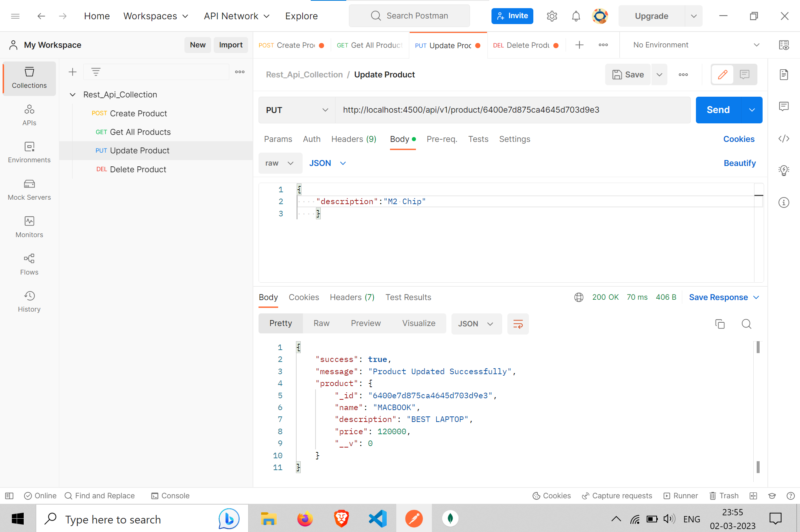Open the code snippet panel on the right
Screen dimensions: 800x532
pyautogui.click(x=784, y=139)
